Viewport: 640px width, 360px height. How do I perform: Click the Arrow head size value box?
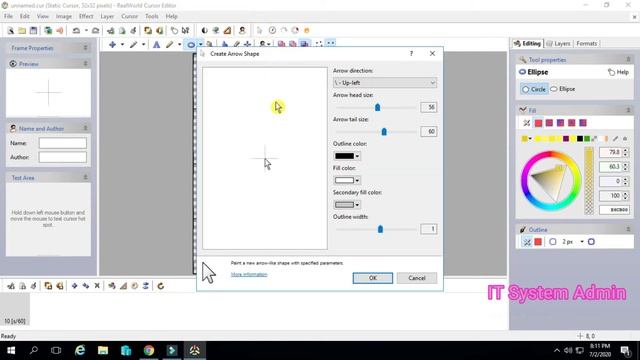(x=429, y=107)
